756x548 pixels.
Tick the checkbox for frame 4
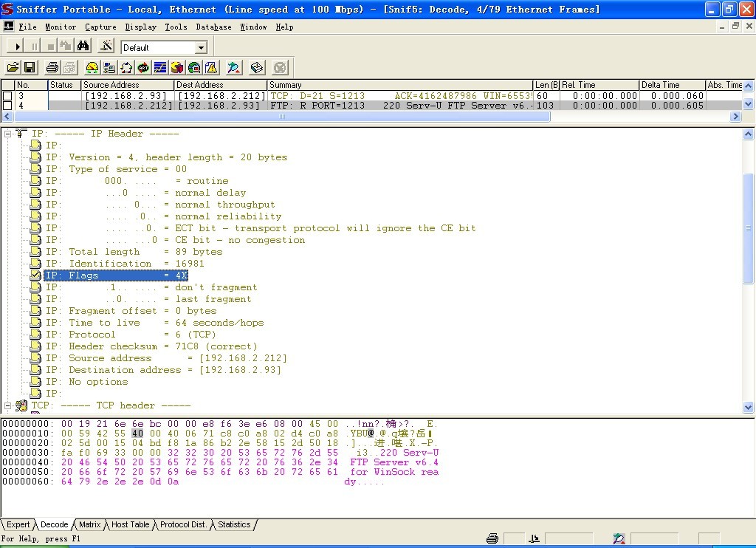point(7,105)
